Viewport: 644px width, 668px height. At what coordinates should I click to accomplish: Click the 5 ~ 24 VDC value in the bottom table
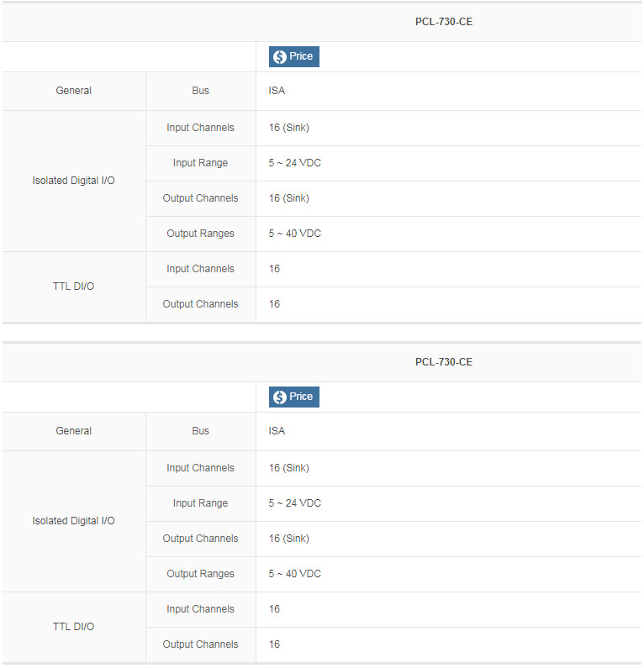coord(294,503)
